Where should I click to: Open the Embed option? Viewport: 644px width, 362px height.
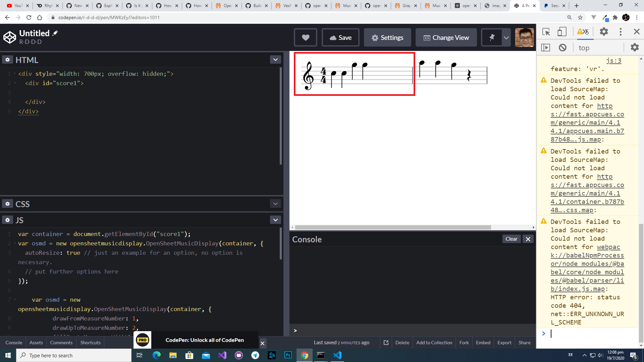483,343
